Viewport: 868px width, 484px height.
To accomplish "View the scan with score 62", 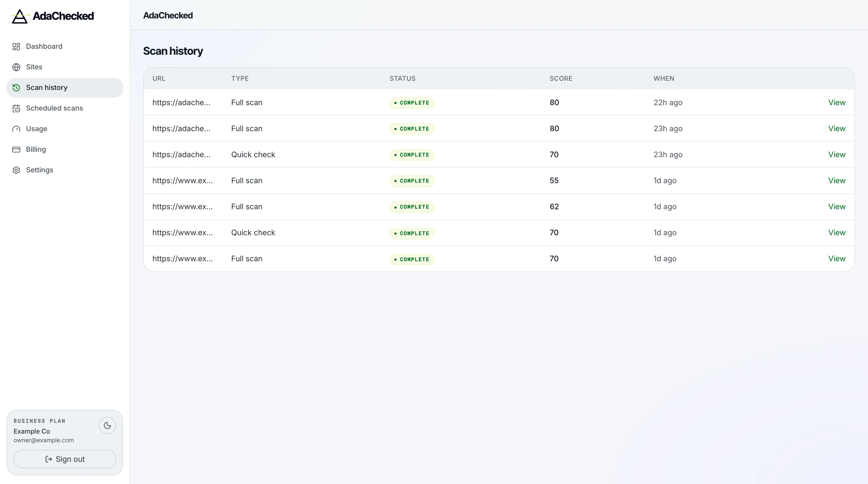I will coord(837,206).
